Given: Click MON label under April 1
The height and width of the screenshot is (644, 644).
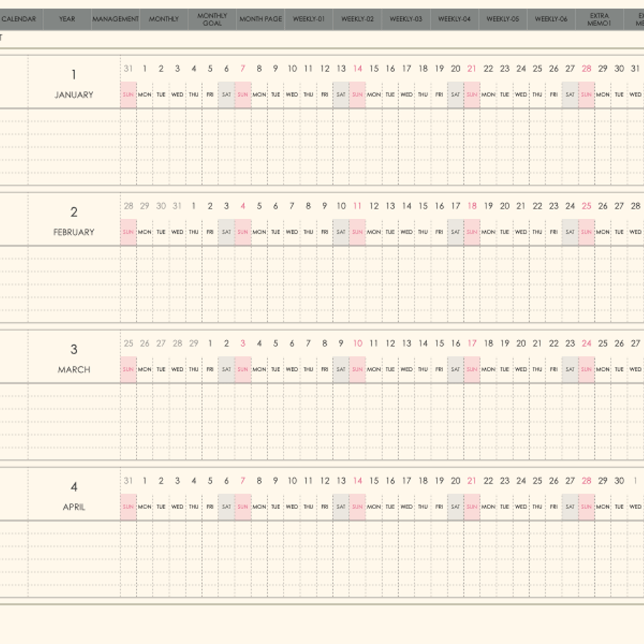Looking at the screenshot, I should tap(145, 507).
